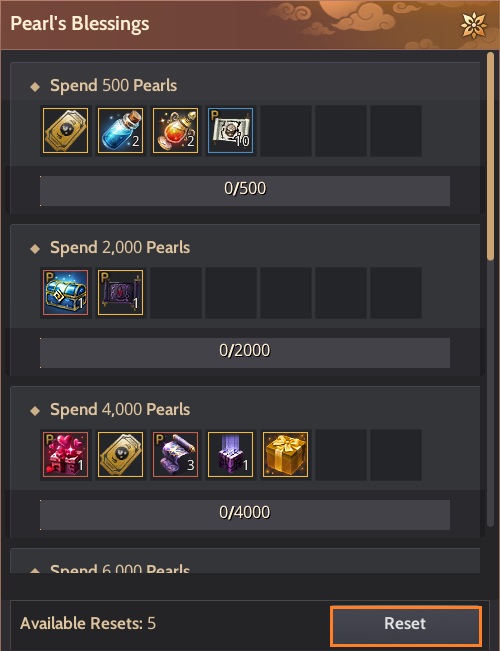Click the golden ticket in the 500 Pearls tier
The image size is (500, 651).
point(66,131)
